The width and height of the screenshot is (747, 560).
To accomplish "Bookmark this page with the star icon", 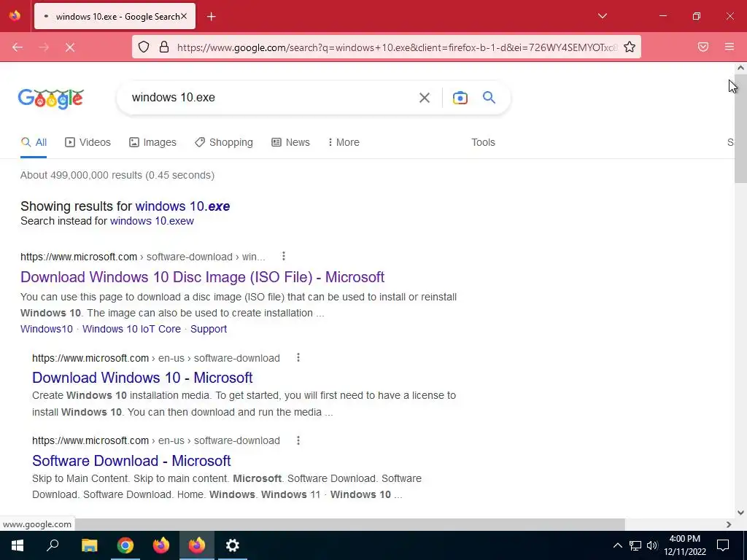I will tap(630, 47).
